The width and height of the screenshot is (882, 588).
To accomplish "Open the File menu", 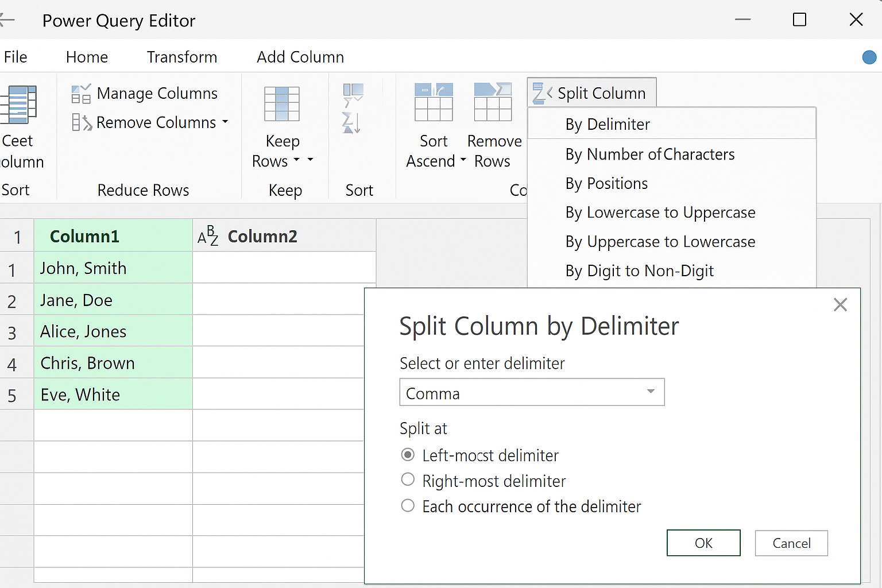I will coord(16,57).
